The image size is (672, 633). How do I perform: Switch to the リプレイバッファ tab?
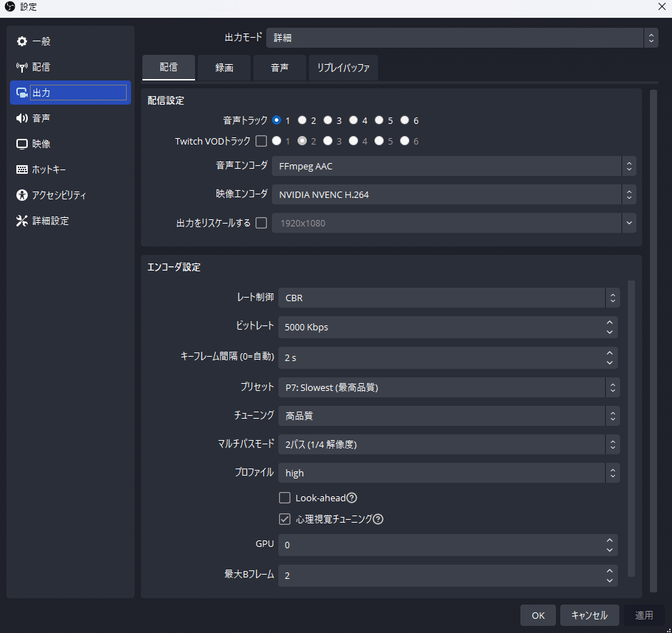coord(343,67)
